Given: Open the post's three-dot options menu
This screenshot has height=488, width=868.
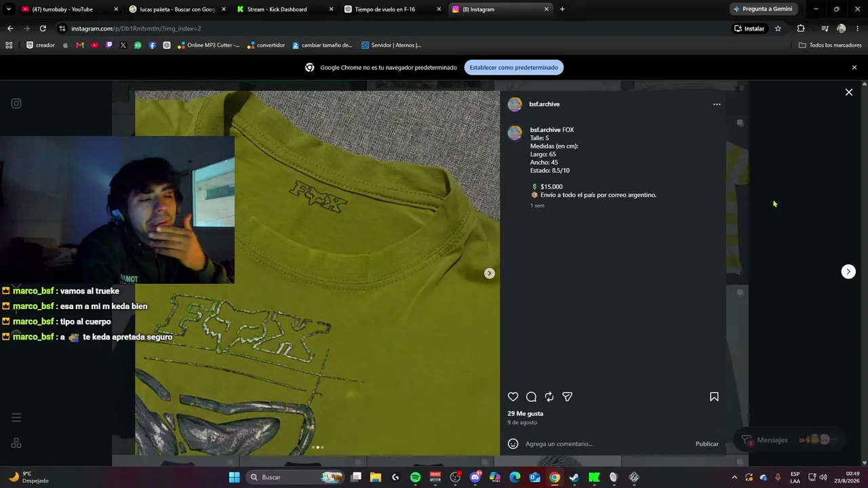Looking at the screenshot, I should click(x=717, y=104).
